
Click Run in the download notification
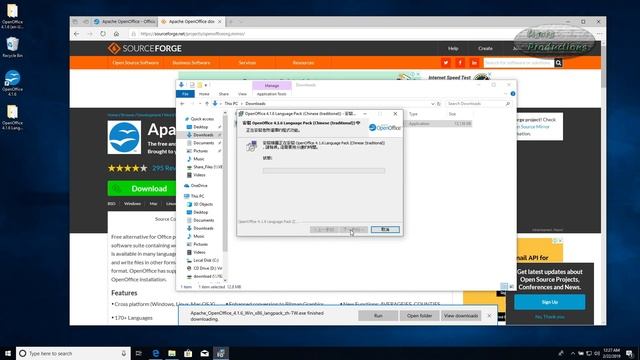coord(378,316)
